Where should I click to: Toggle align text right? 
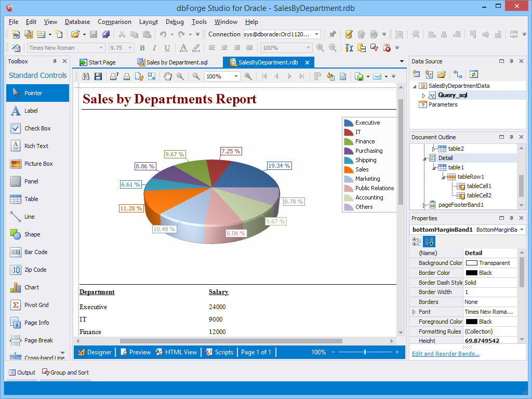point(237,48)
